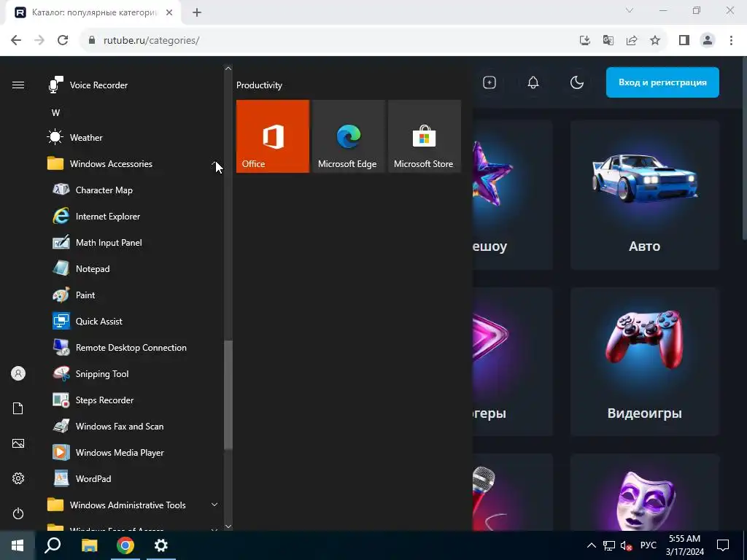
Task: Open File Explorer from taskbar
Action: click(x=89, y=545)
